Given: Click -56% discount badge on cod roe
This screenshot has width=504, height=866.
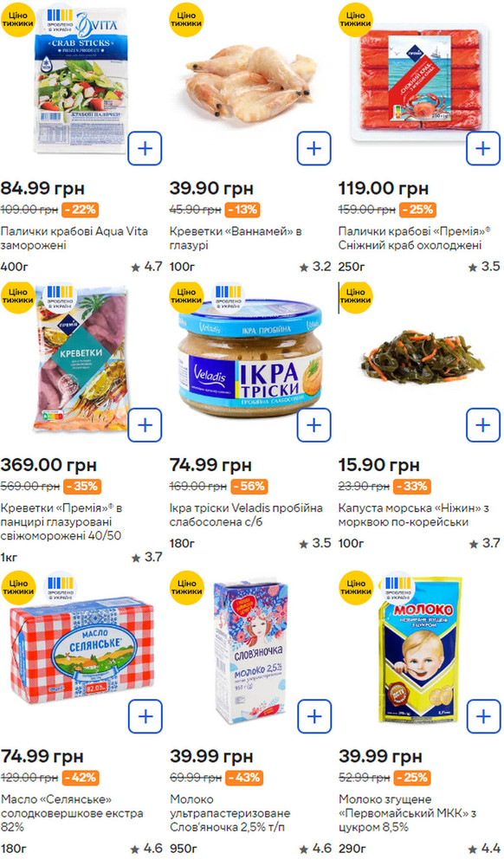Looking at the screenshot, I should tap(249, 487).
